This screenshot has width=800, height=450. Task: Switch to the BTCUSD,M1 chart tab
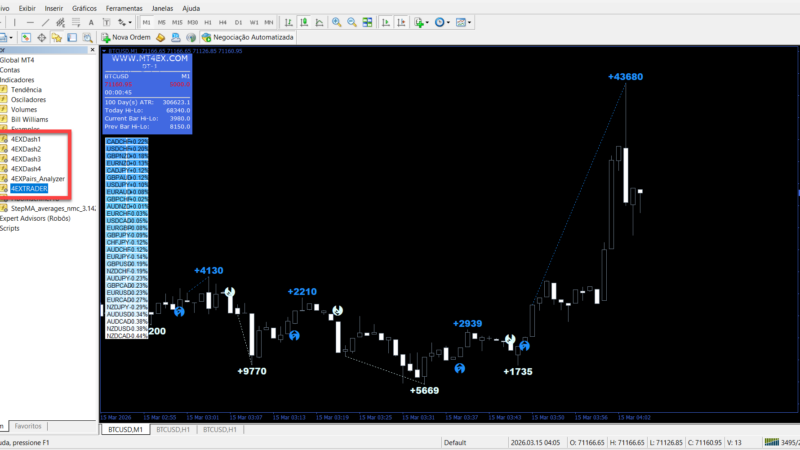[126, 430]
